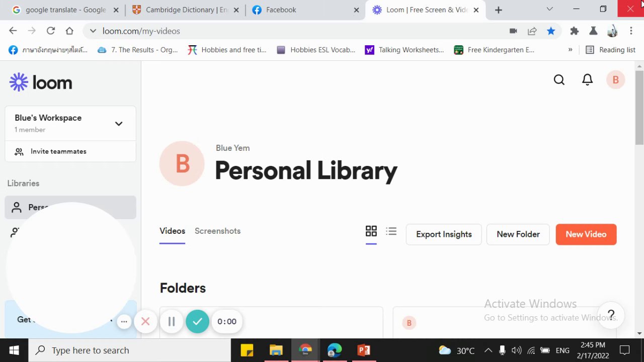Open volume control in tray
The image size is (644, 362).
coord(516,350)
